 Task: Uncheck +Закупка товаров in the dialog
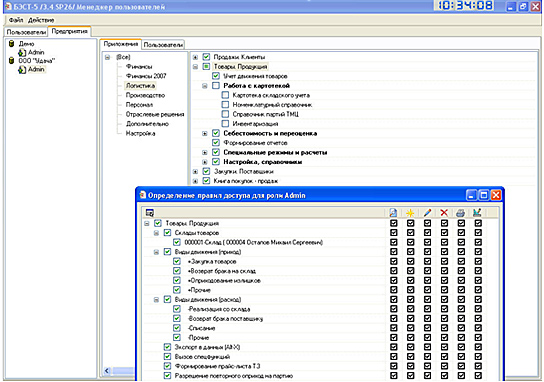pyautogui.click(x=177, y=261)
